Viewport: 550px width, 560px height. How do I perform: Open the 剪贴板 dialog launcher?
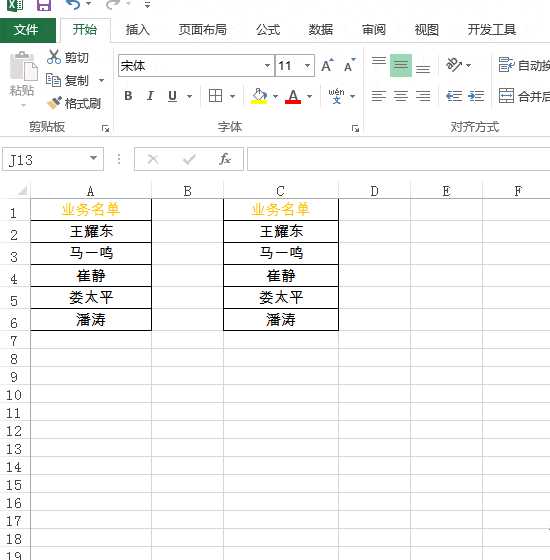pos(105,128)
